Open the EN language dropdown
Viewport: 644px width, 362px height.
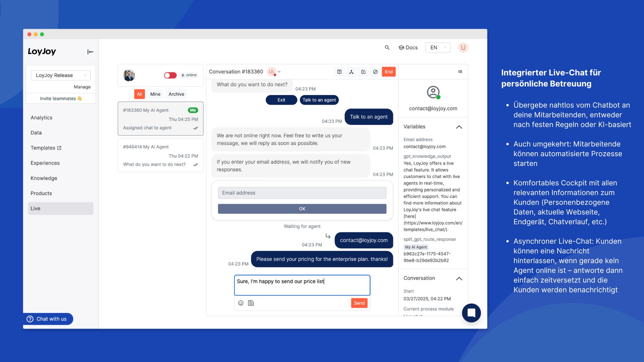(438, 48)
